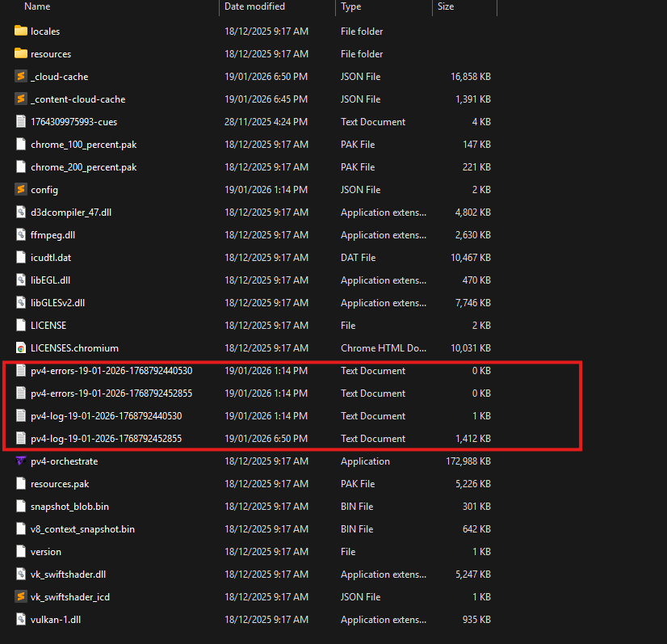Select the chrome_100_percent.pak file name
Viewport: 667px width, 644px height.
pyautogui.click(x=84, y=145)
